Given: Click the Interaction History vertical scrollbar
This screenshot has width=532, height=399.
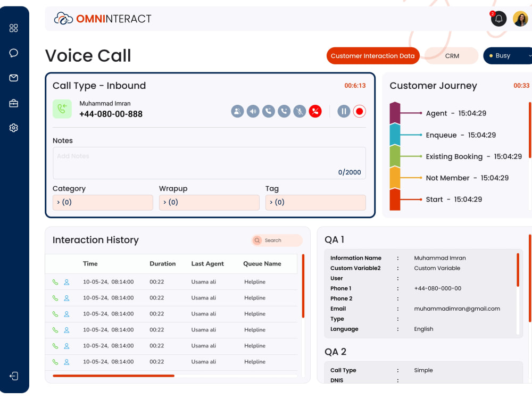Looking at the screenshot, I should (303, 286).
